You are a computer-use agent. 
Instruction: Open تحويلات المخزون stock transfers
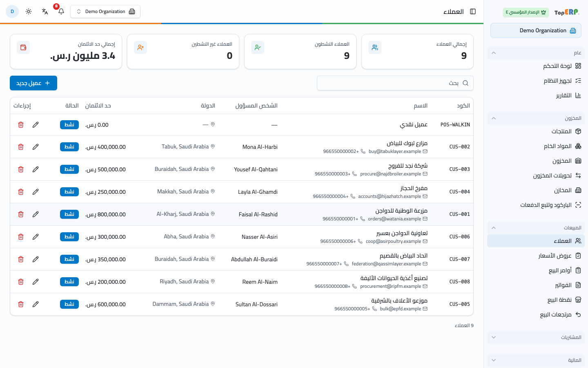pyautogui.click(x=536, y=175)
